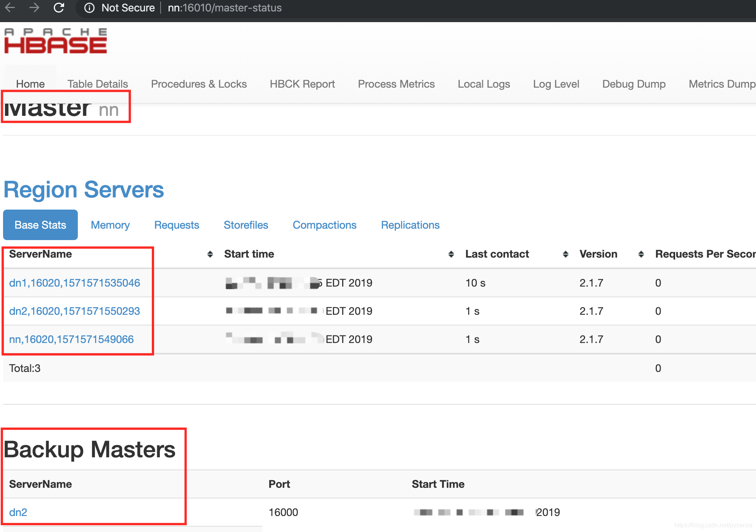The image size is (756, 532).
Task: Sort by Start time column arrows
Action: (x=451, y=254)
